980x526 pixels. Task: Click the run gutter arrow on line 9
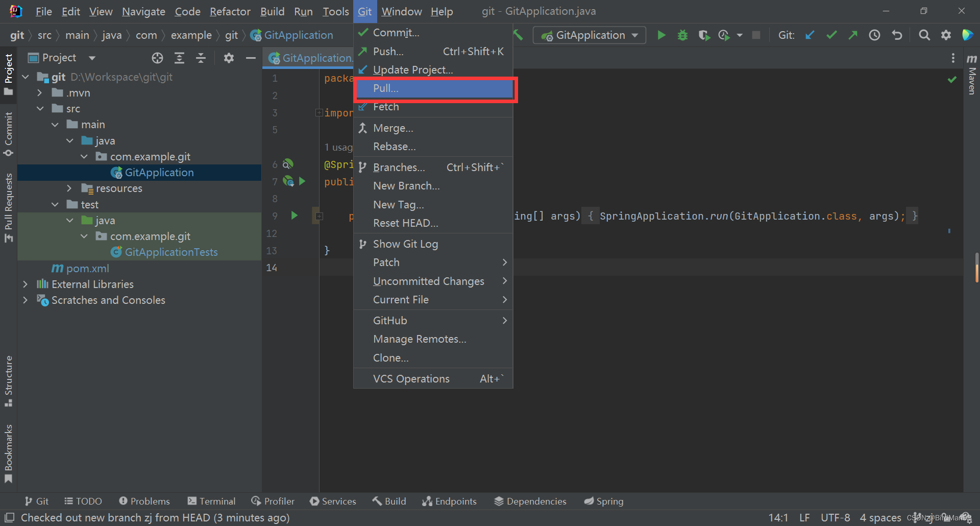coord(295,216)
